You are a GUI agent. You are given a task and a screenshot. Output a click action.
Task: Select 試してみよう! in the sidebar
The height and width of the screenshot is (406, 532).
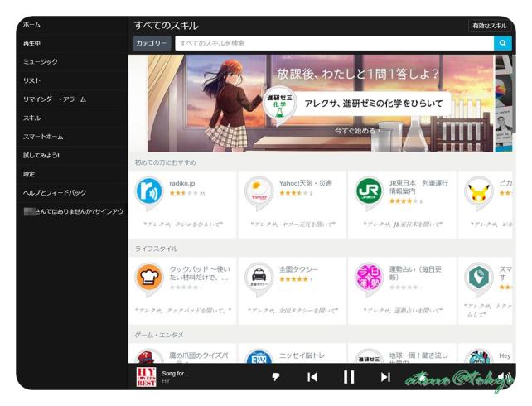(41, 155)
